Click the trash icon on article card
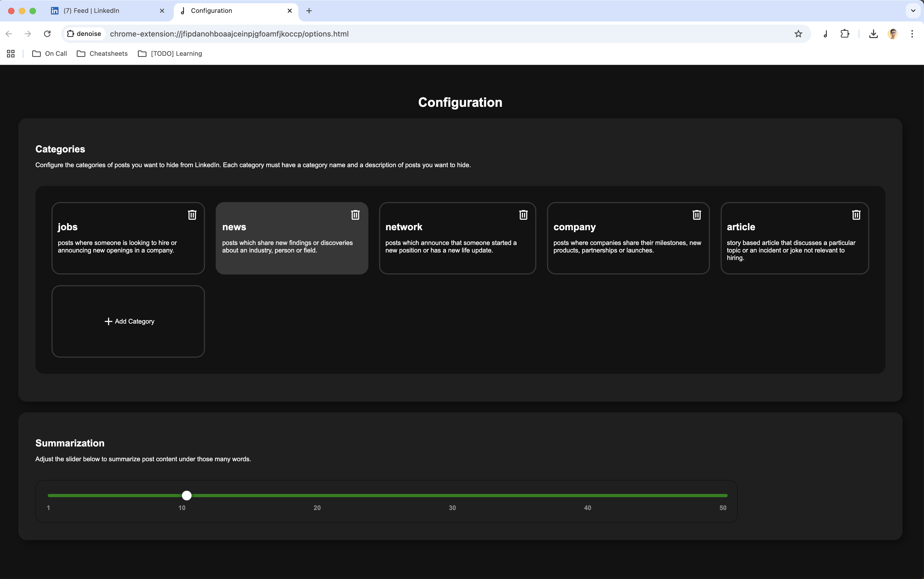The height and width of the screenshot is (579, 924). point(856,215)
